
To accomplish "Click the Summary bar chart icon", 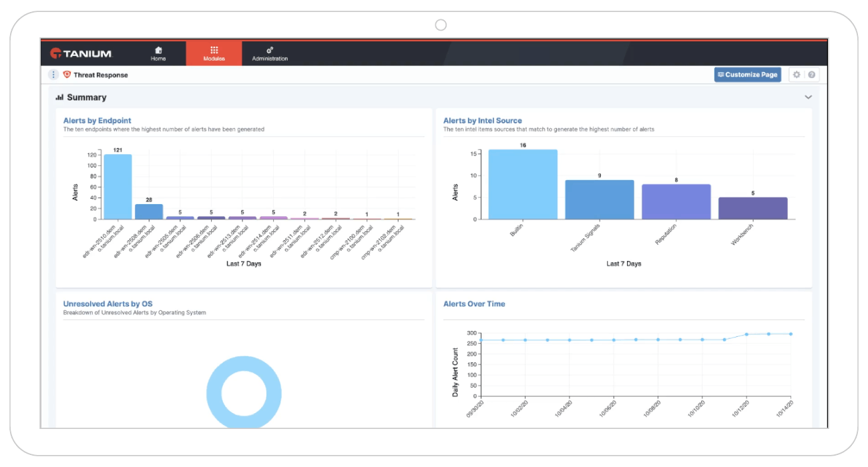I will pos(59,97).
